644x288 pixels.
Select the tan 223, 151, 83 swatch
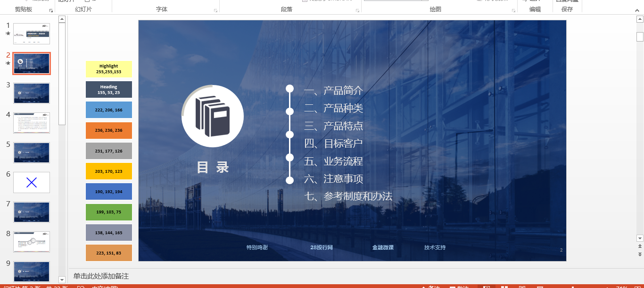[x=109, y=253]
